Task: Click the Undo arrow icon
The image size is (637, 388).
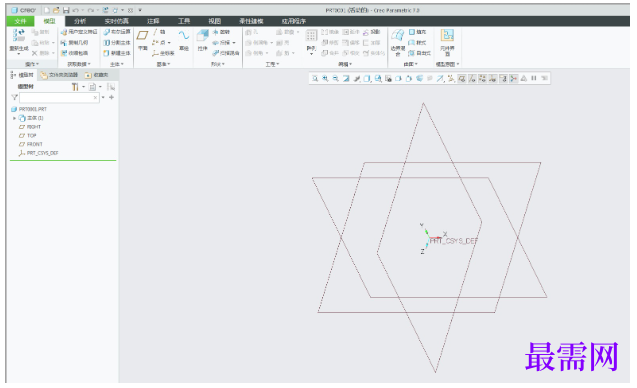Action: (x=76, y=10)
